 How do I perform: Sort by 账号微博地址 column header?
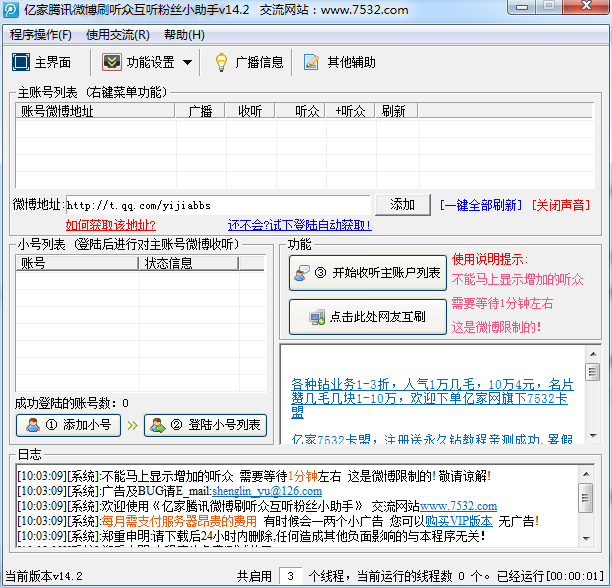click(x=95, y=111)
